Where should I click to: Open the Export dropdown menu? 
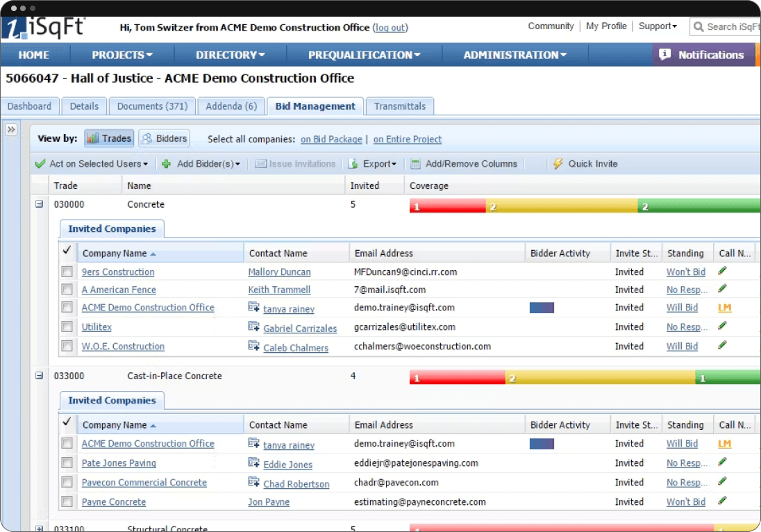click(372, 164)
